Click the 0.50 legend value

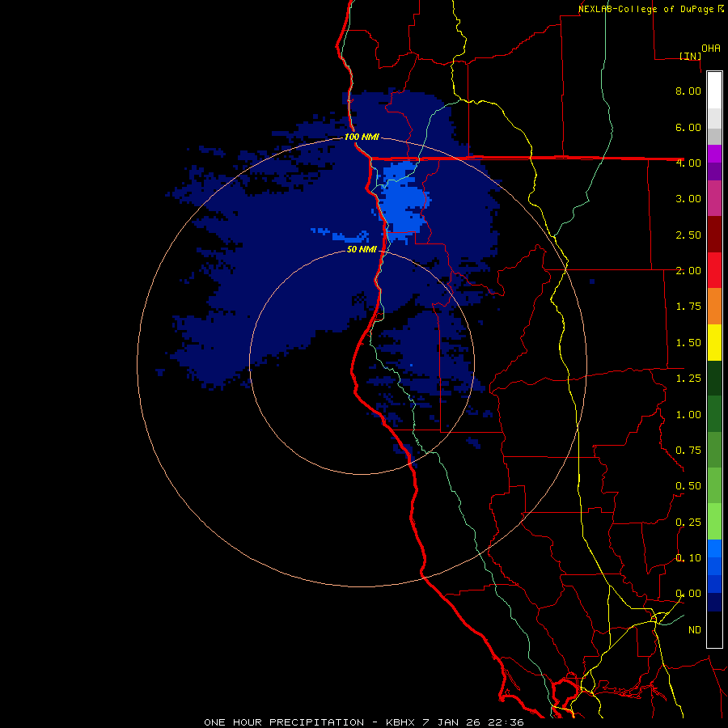click(688, 486)
